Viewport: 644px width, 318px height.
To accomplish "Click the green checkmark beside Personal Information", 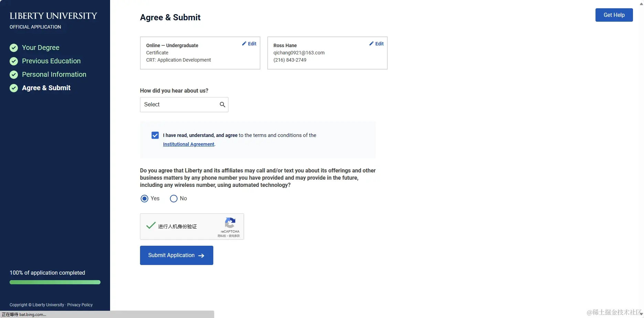I will coord(14,75).
